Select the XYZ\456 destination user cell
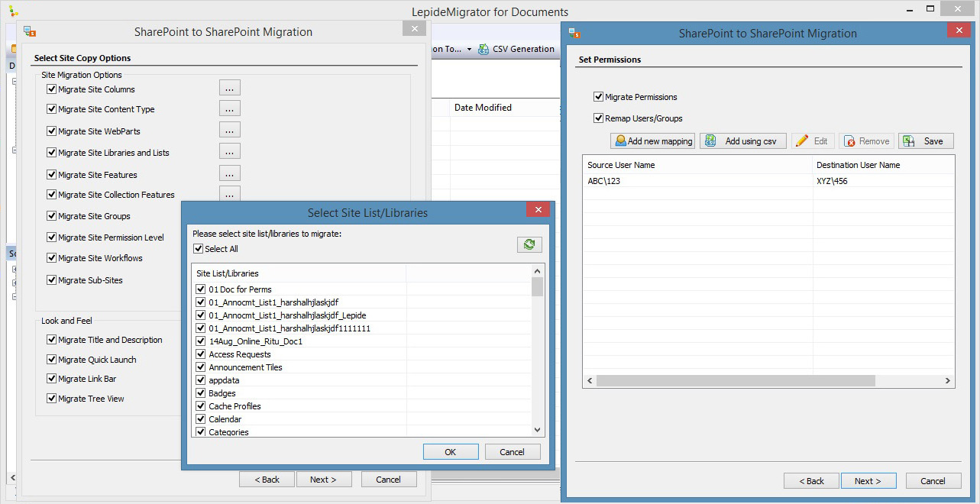Screen dimensions: 980x504 (883, 181)
